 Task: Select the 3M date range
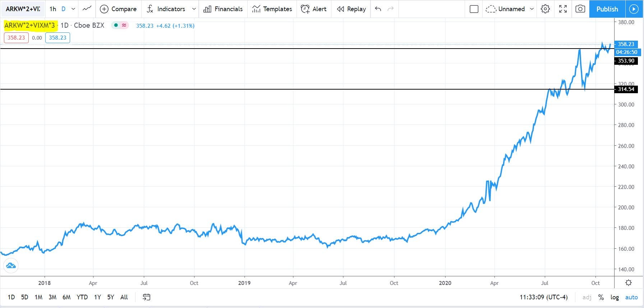coord(52,297)
